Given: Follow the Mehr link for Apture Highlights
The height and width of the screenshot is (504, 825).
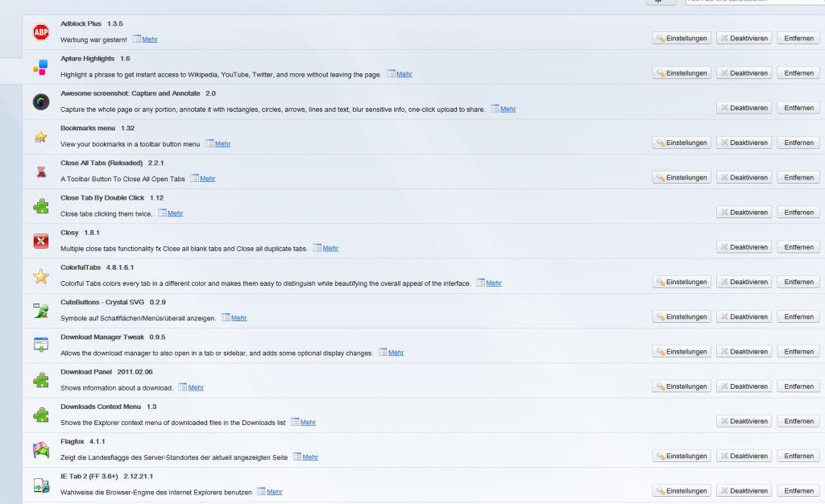Looking at the screenshot, I should click(404, 74).
